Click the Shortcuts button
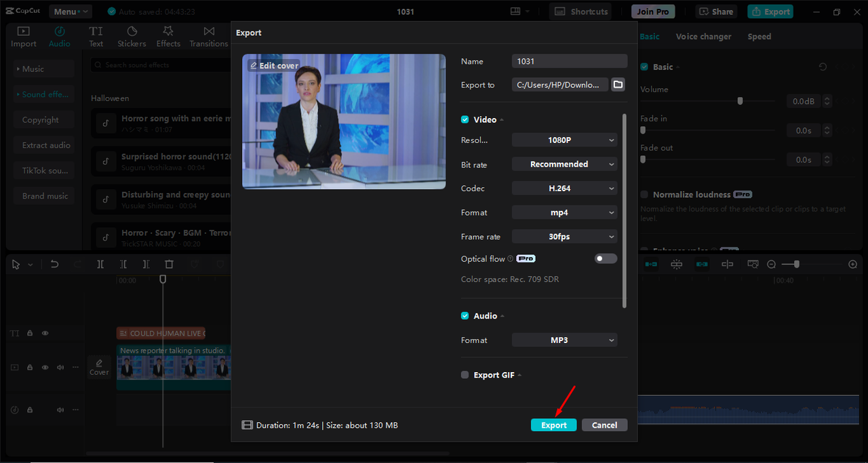This screenshot has height=463, width=868. [580, 12]
